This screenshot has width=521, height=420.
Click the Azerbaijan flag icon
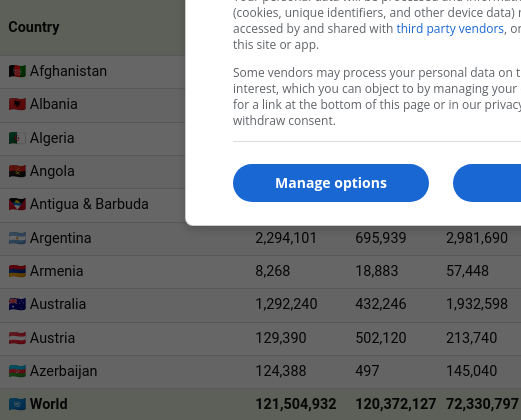click(17, 371)
